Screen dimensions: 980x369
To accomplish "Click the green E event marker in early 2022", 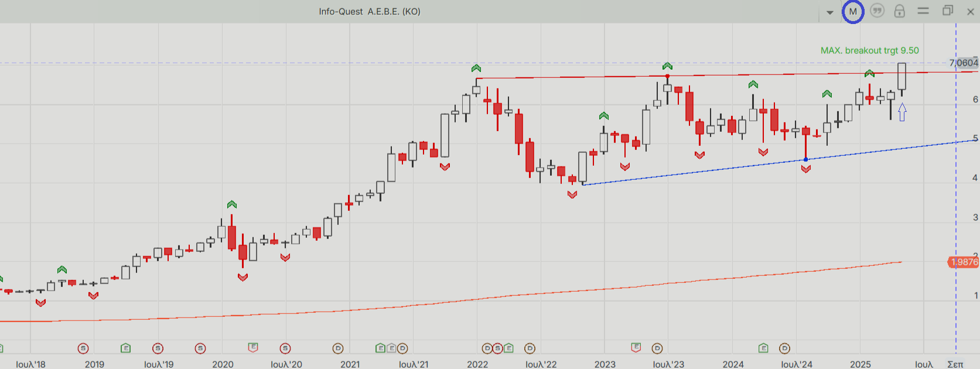I will pos(508,348).
